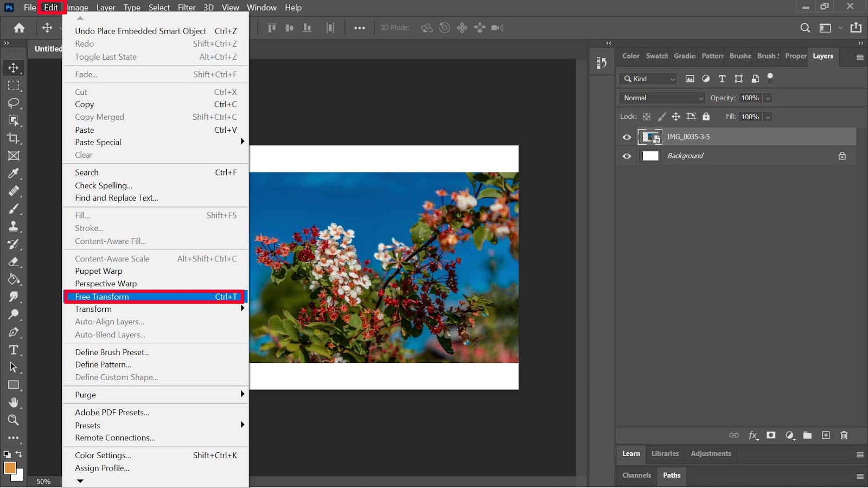Click the align bottom edges icon
The height and width of the screenshot is (488, 868).
pyautogui.click(x=307, y=28)
